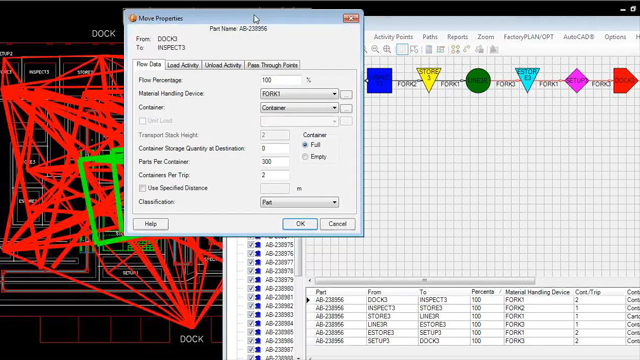This screenshot has width=640, height=360.
Task: Open the FactoryPLAN/OPT menu
Action: coord(529,37)
